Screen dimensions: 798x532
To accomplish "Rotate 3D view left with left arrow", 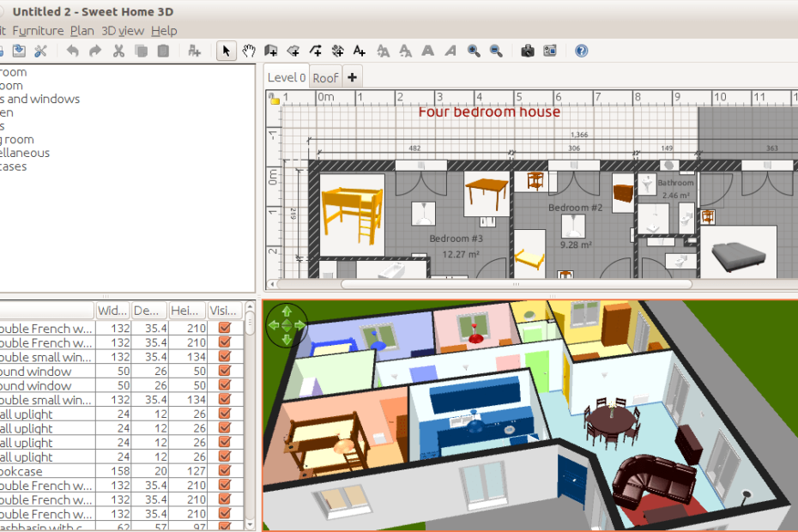I will tap(274, 325).
